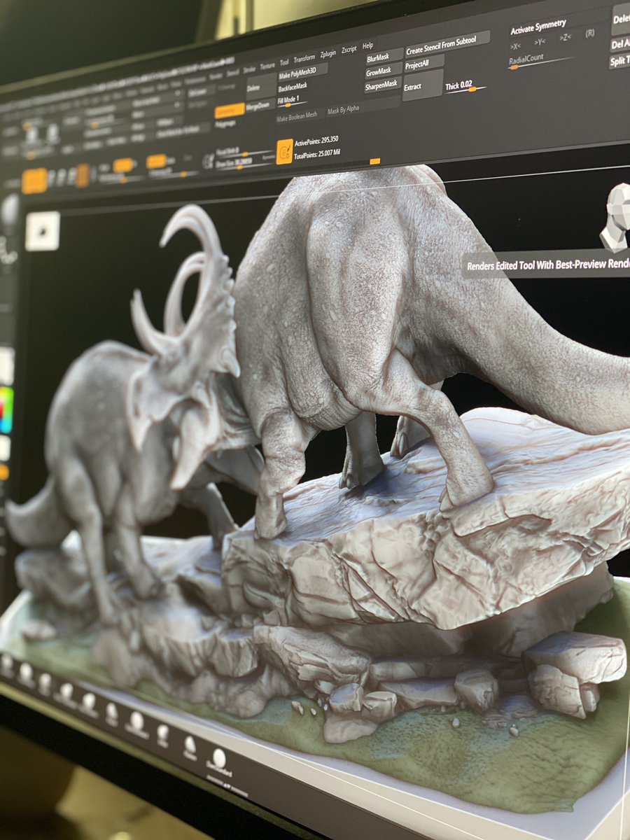Image resolution: width=630 pixels, height=840 pixels.
Task: Open the rainbow color picker on the left shelf
Action: [x=6, y=409]
